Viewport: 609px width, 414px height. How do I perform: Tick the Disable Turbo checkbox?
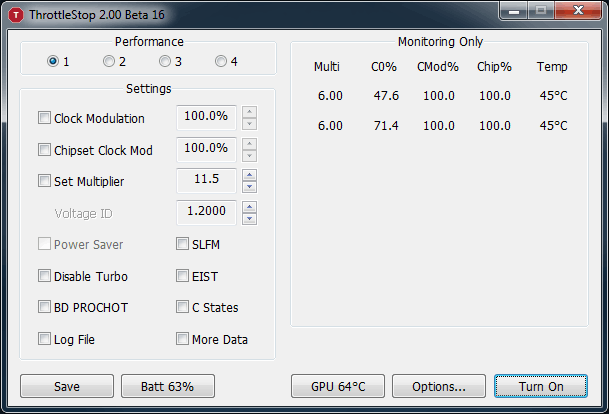[x=44, y=276]
